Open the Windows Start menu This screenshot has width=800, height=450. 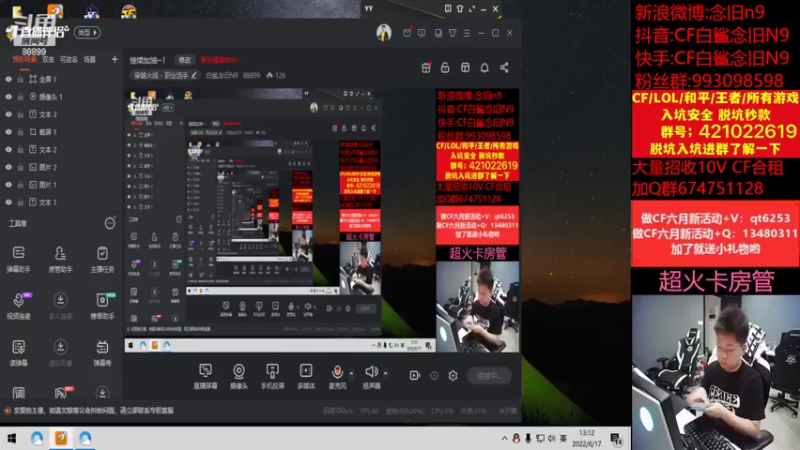[x=12, y=438]
